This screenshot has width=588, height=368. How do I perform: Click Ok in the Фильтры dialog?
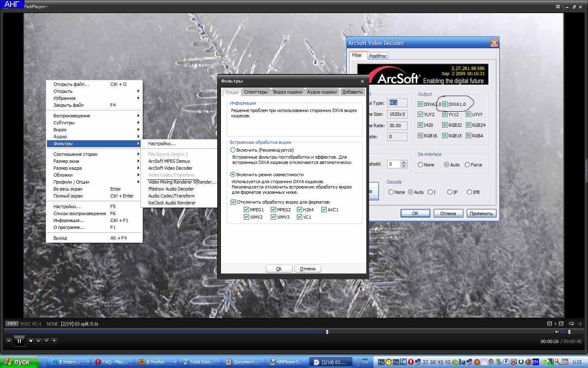pos(279,269)
